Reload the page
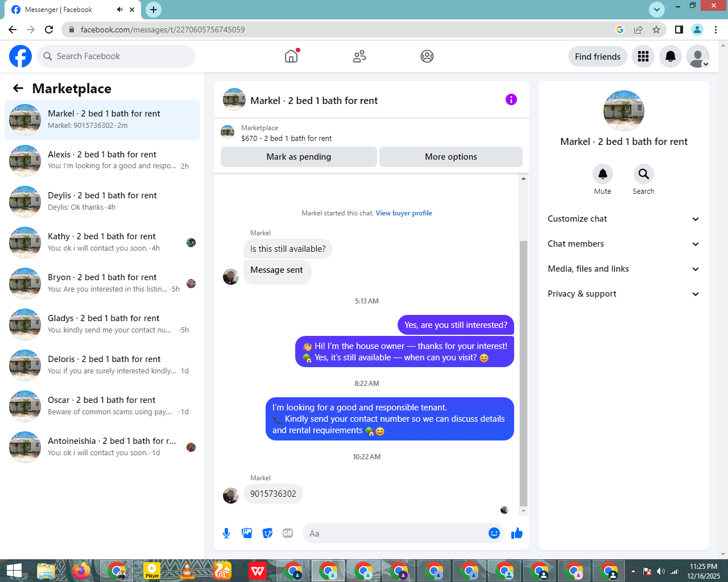The width and height of the screenshot is (728, 582). [x=49, y=30]
